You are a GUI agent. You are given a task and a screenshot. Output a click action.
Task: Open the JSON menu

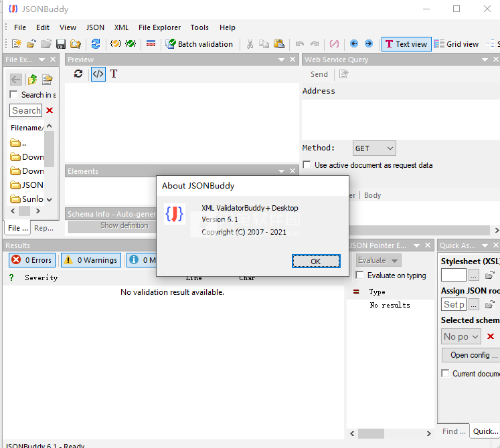(x=95, y=27)
